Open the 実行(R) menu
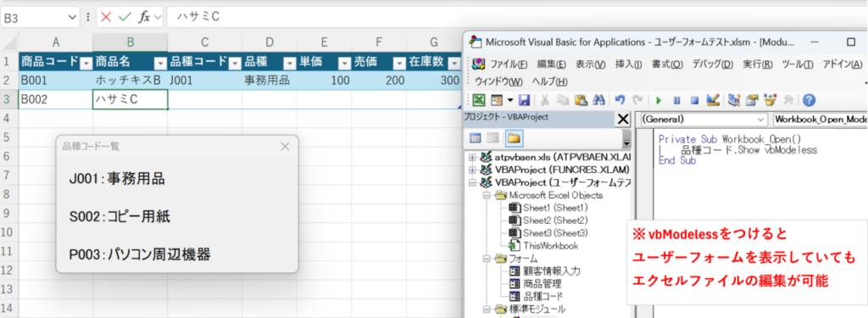This screenshot has width=868, height=318. pos(758,64)
